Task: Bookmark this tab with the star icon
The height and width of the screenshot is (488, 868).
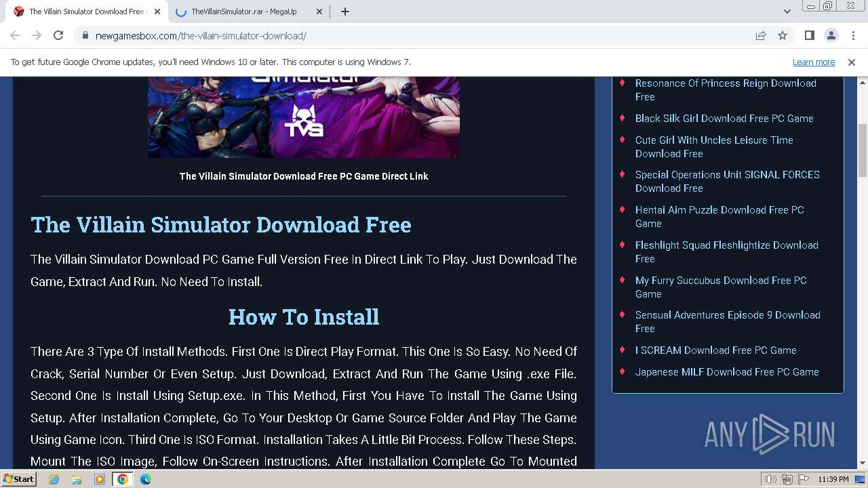Action: tap(783, 36)
